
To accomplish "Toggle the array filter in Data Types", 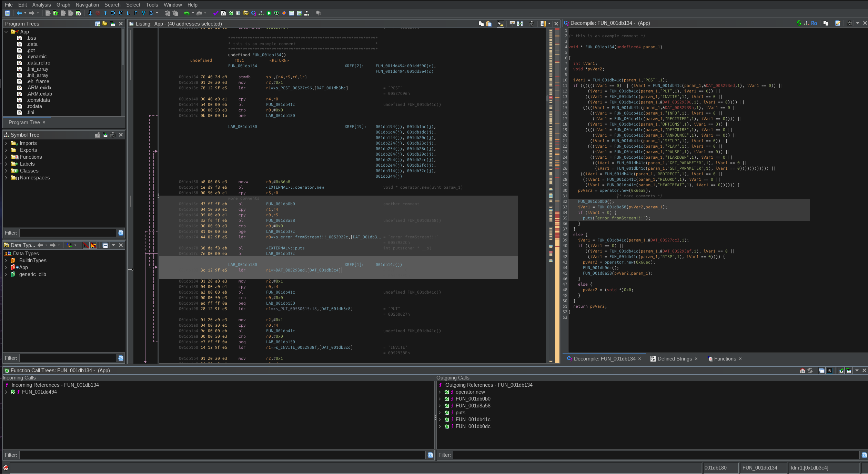I will click(86, 245).
